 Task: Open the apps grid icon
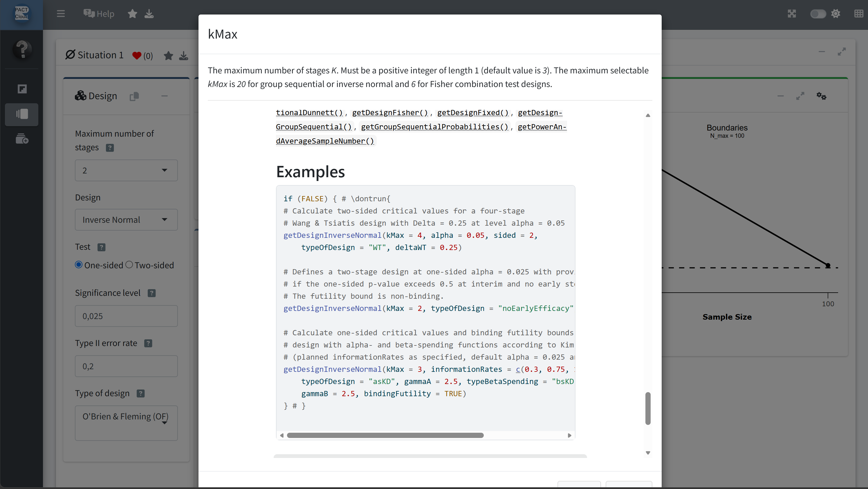coord(858,14)
